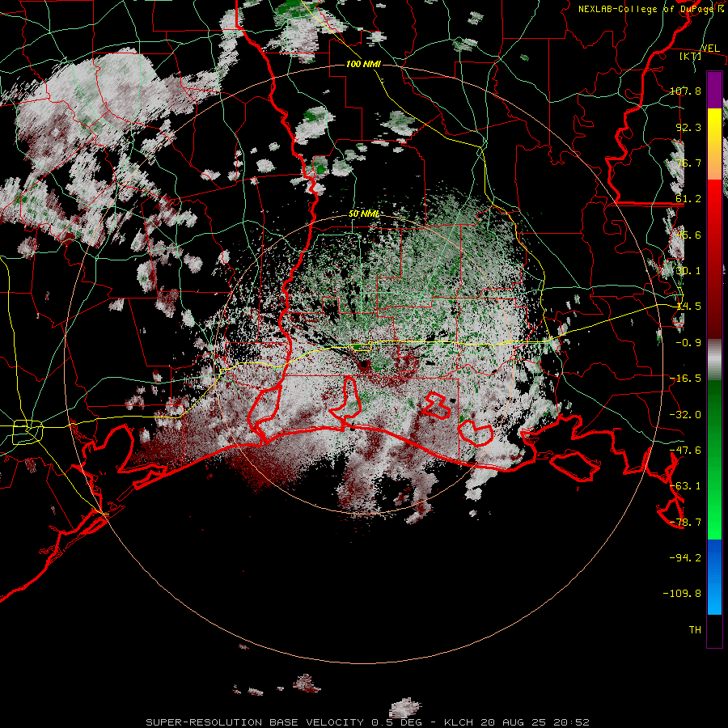This screenshot has width=728, height=728.
Task: Click the VEL legend title
Action: (x=710, y=49)
